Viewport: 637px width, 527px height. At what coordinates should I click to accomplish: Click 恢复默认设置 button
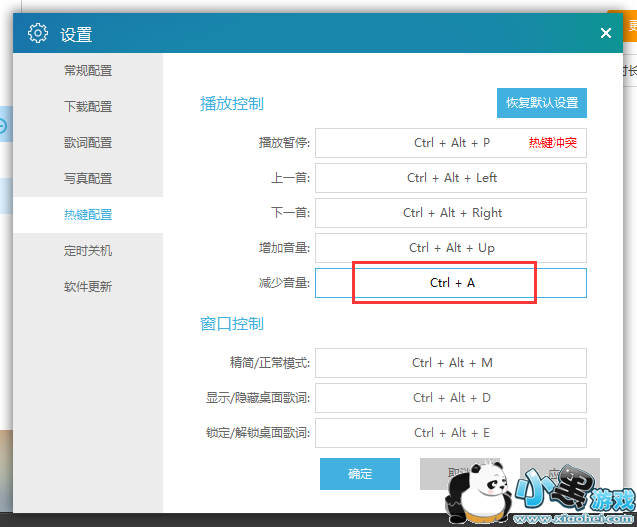(542, 103)
